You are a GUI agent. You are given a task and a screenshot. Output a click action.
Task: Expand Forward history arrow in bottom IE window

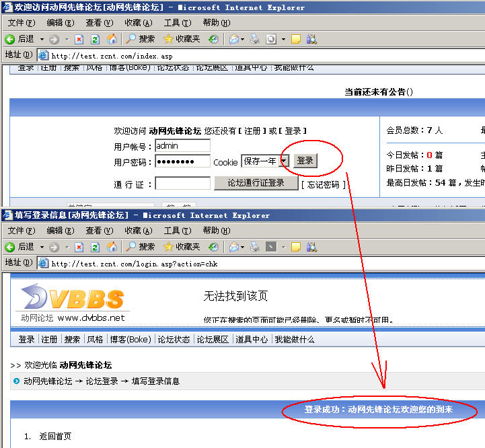pyautogui.click(x=67, y=247)
